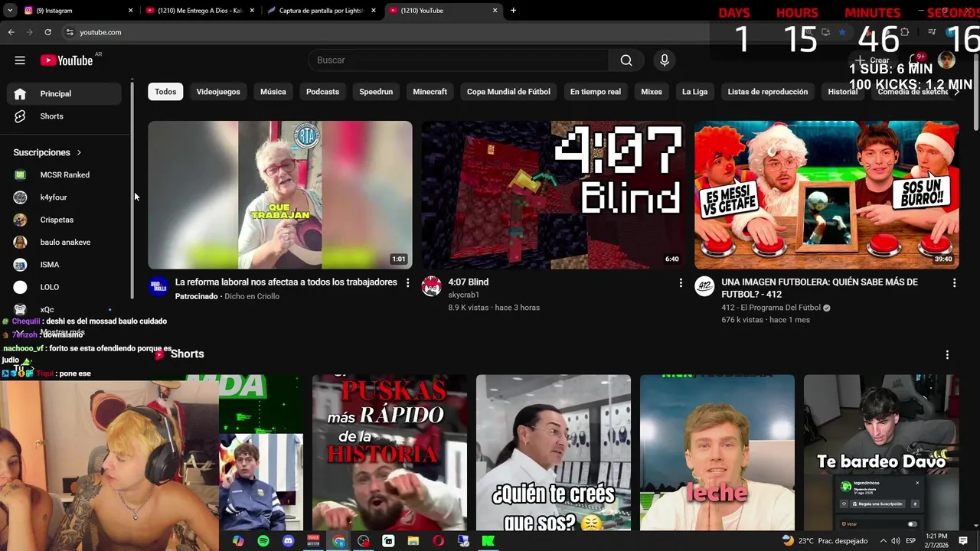
Task: Open 412 - El Programa Del Fútbol channel
Action: pyautogui.click(x=771, y=308)
